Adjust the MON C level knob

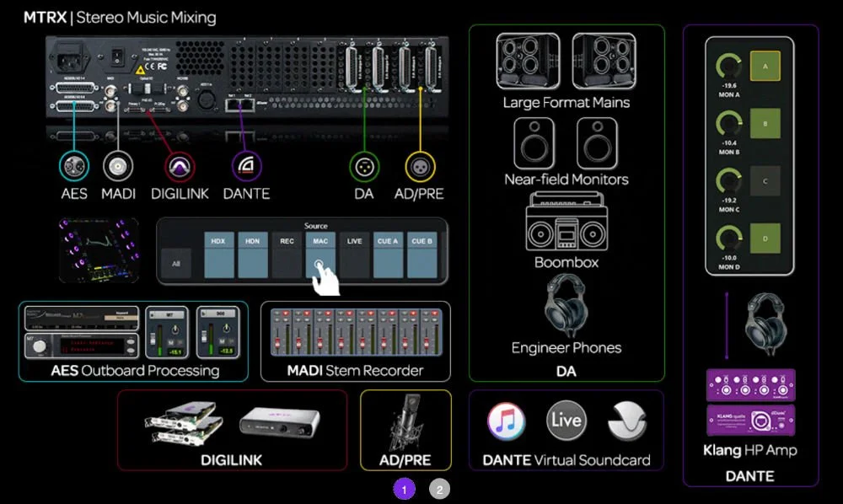(728, 181)
